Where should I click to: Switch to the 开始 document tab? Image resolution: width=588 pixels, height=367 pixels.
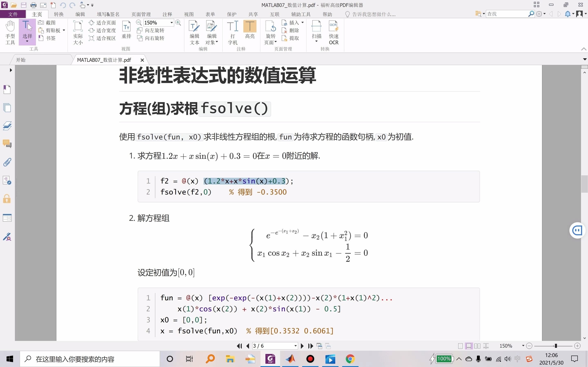21,60
